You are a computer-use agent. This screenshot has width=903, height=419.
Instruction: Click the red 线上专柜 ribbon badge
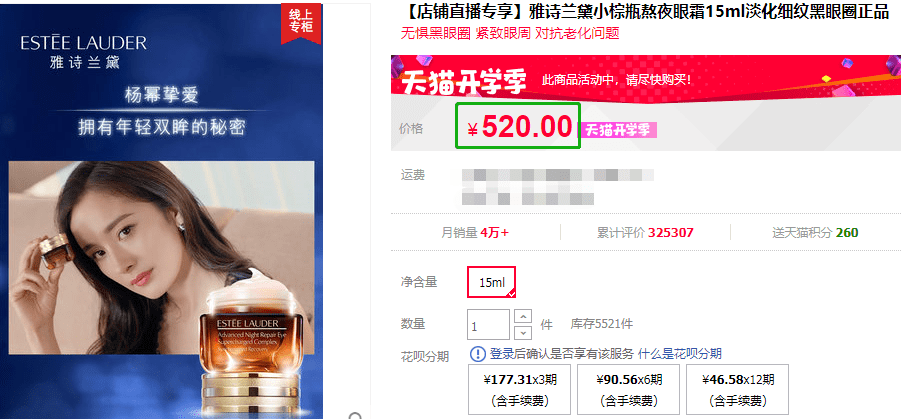click(x=301, y=24)
